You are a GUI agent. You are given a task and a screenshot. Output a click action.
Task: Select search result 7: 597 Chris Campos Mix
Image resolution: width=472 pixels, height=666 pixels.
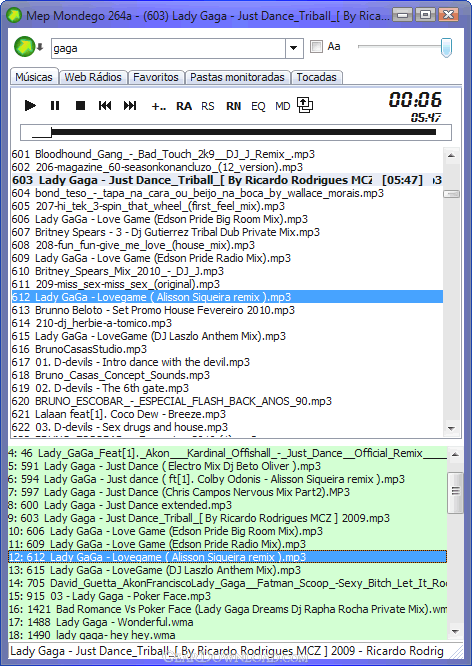[x=228, y=492]
